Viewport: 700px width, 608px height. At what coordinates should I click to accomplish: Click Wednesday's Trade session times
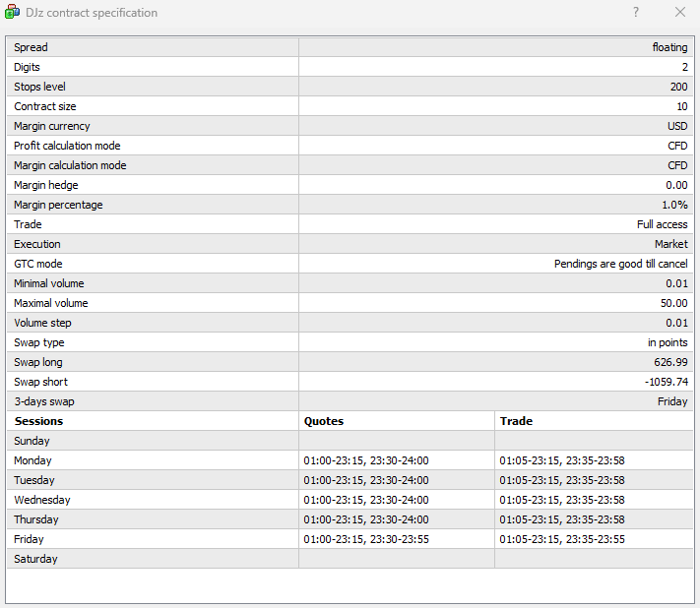[562, 500]
